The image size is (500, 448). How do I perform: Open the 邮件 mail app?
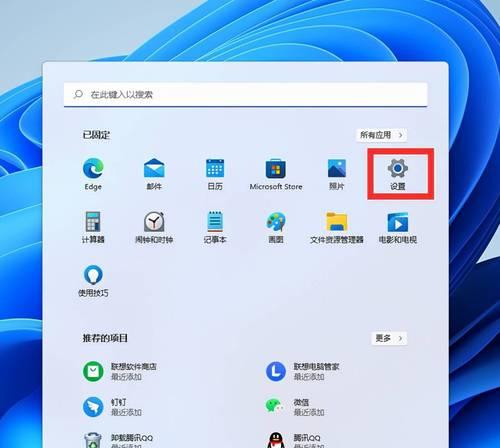[x=154, y=174]
